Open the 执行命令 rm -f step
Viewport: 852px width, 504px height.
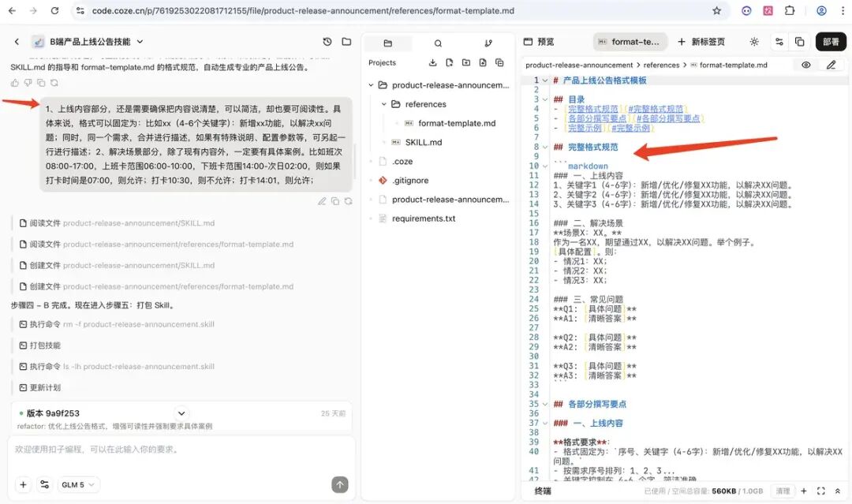pos(117,324)
